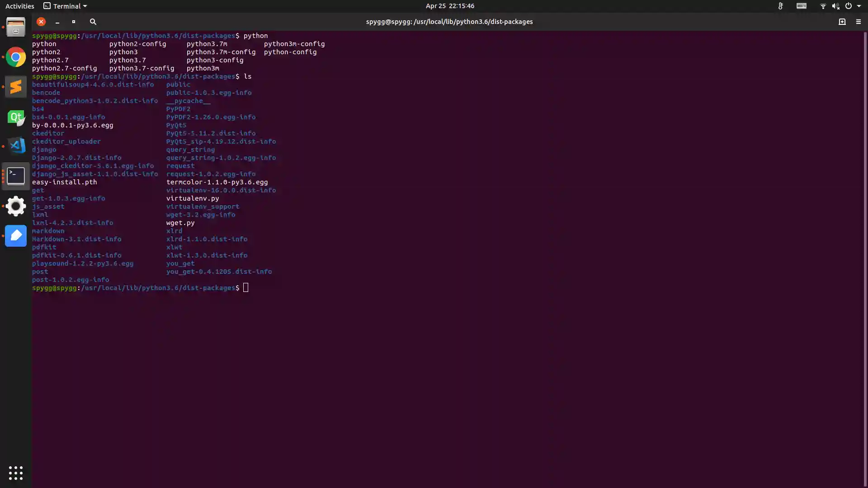Open the terminal hamburger menu
Image resolution: width=868 pixels, height=488 pixels.
coord(858,22)
